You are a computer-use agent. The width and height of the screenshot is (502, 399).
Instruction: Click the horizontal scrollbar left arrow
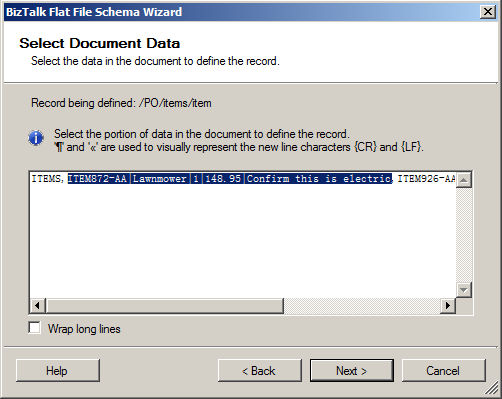pos(38,305)
